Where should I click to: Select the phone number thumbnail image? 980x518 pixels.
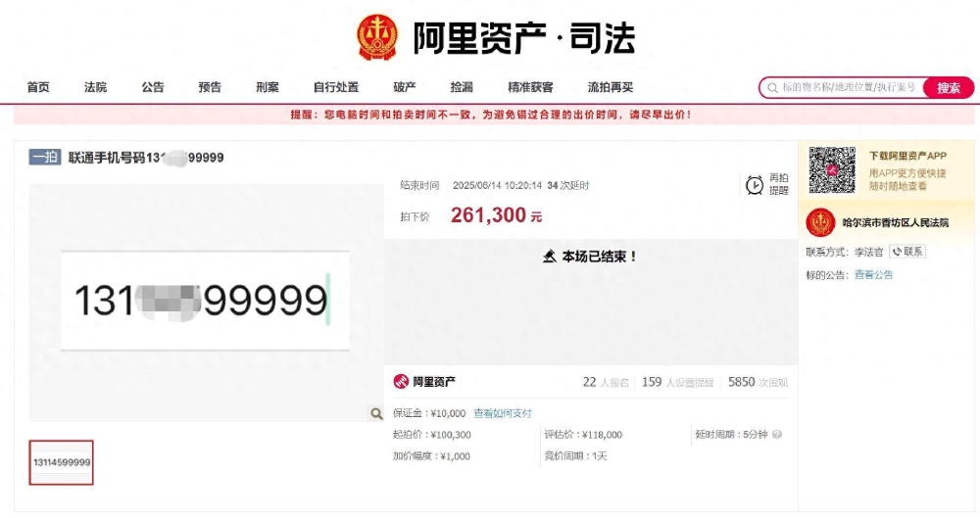(x=61, y=462)
